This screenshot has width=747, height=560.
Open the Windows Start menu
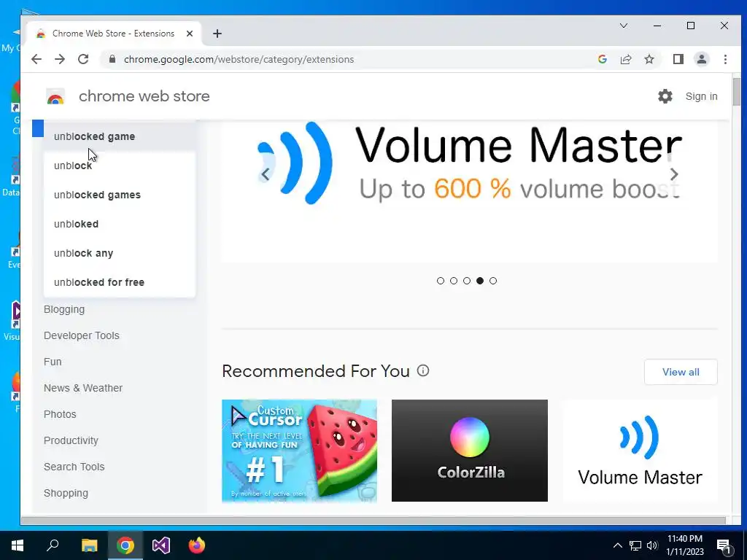point(18,545)
